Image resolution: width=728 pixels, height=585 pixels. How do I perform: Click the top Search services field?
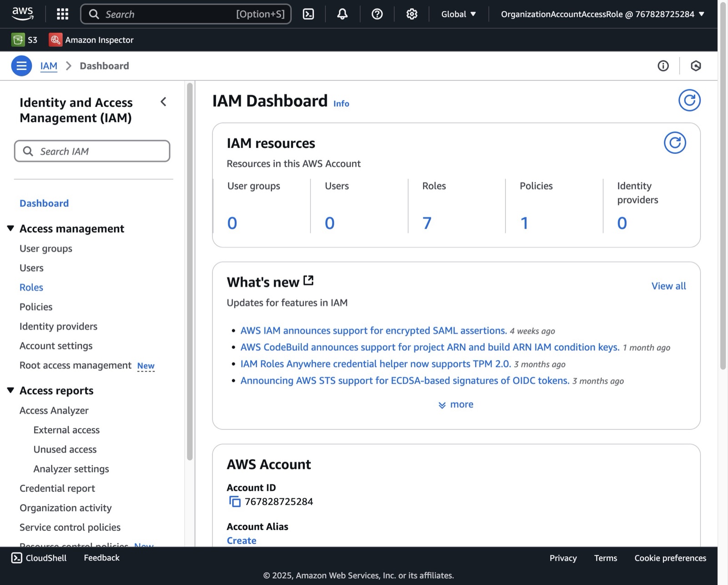(x=186, y=14)
